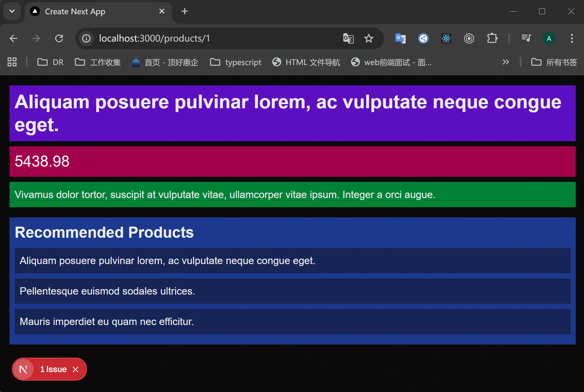Open the Chrome three-dot menu
This screenshot has height=392, width=584.
click(572, 39)
